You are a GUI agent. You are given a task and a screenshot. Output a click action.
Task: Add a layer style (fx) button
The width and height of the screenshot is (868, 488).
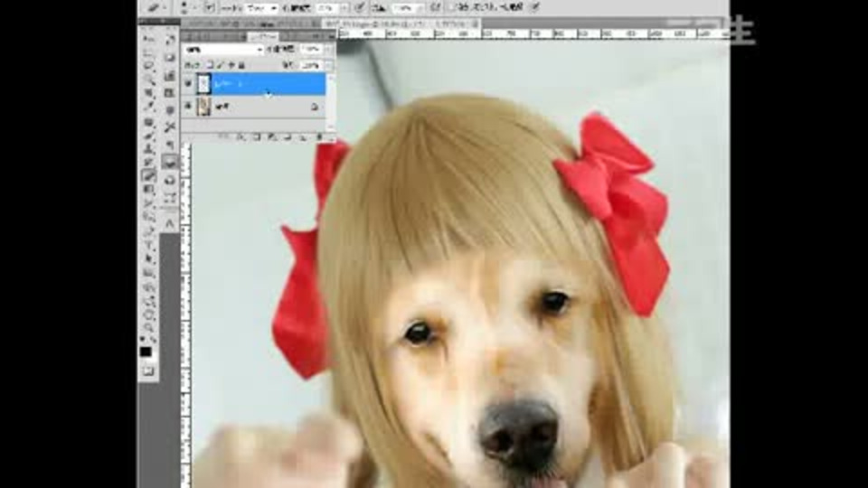241,136
